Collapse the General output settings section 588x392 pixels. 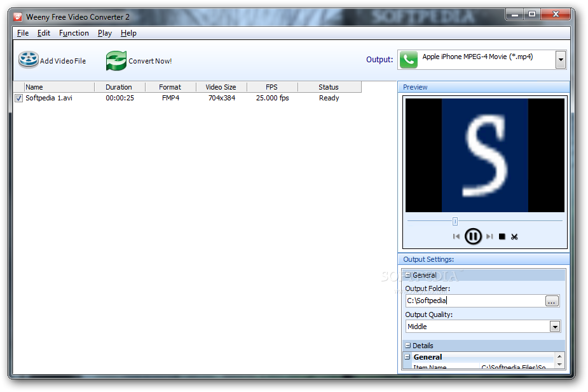pyautogui.click(x=408, y=275)
